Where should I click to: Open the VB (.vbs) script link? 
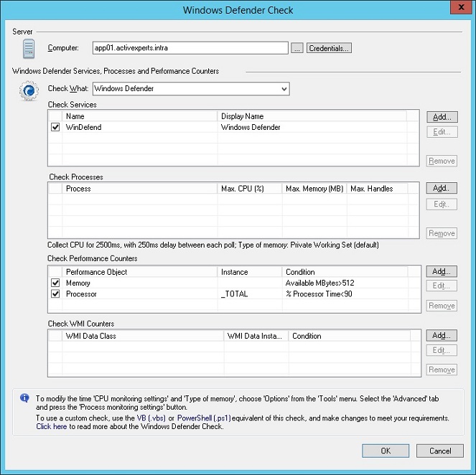[x=151, y=418]
